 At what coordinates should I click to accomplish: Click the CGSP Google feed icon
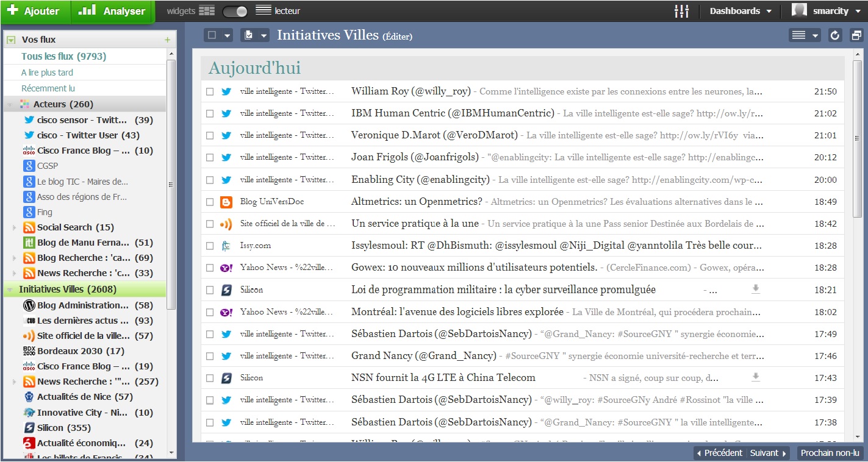(29, 166)
